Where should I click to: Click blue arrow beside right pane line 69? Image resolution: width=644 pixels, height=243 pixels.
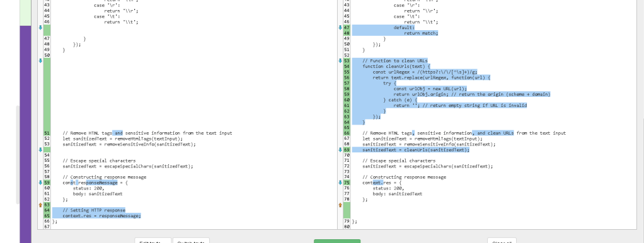(340, 150)
